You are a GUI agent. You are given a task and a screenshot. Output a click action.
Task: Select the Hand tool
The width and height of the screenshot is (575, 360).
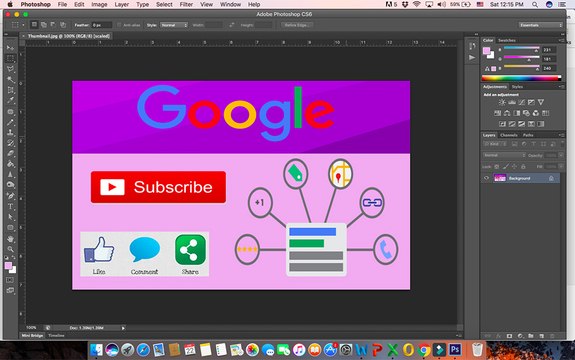click(10, 239)
